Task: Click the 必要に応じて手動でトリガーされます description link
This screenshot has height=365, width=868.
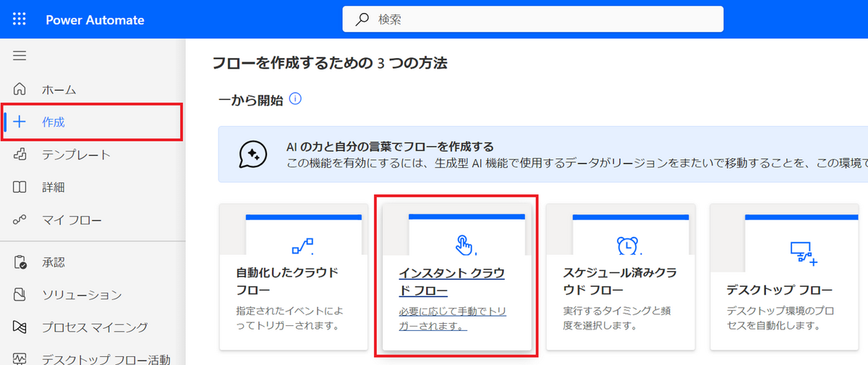Action: [452, 318]
